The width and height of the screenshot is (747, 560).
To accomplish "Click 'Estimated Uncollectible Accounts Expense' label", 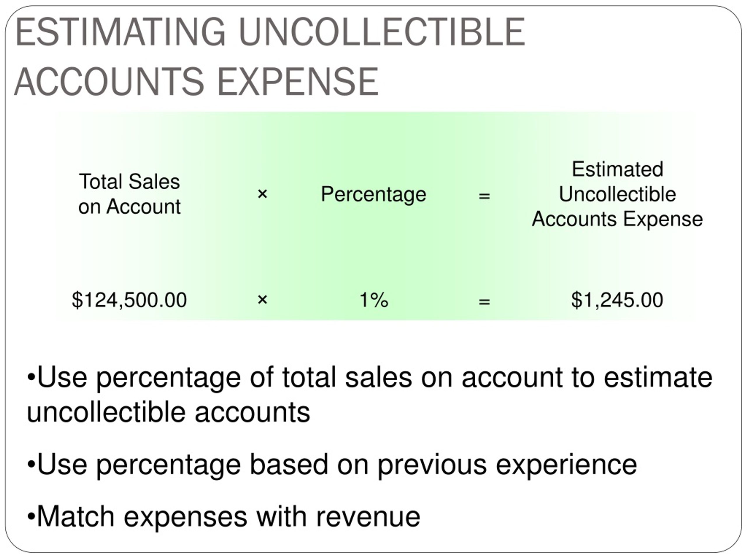I will (x=617, y=194).
